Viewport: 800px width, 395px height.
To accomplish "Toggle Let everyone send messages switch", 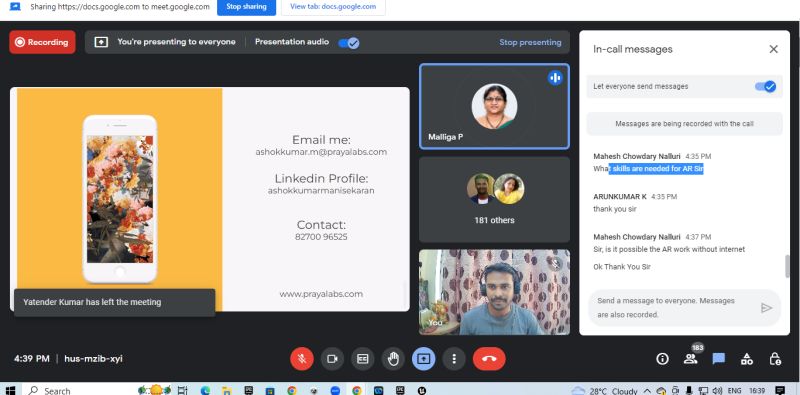I will coord(765,86).
